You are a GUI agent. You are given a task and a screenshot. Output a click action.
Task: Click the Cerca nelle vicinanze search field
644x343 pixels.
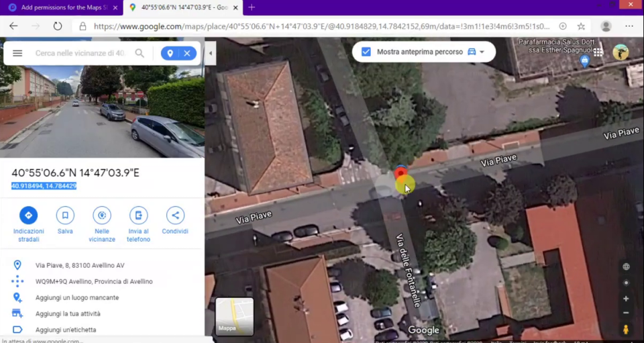click(81, 54)
